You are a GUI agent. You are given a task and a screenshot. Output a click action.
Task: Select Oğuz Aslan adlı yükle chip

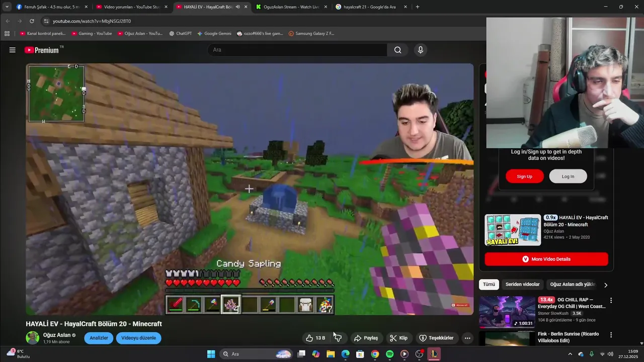tap(573, 285)
